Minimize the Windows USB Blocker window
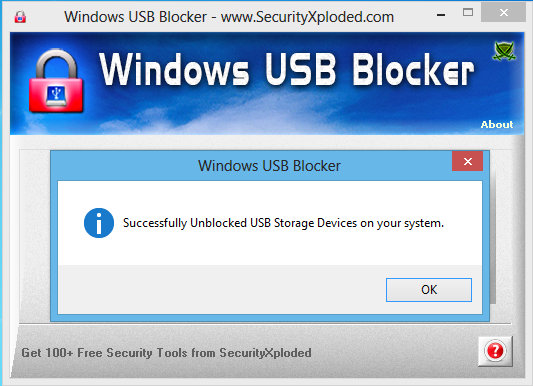Screen dimensions: 533x386 coord(441,15)
